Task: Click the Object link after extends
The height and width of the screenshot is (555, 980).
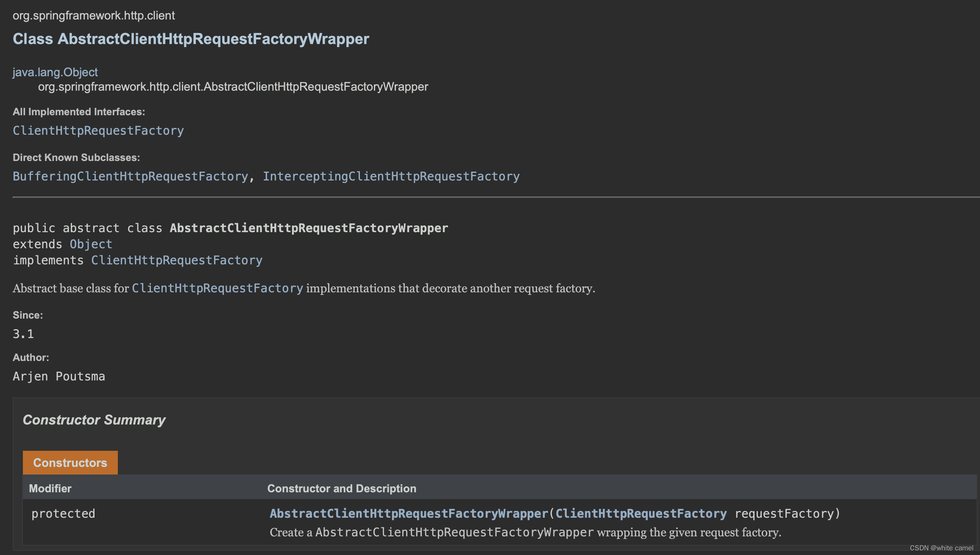Action: click(x=91, y=244)
